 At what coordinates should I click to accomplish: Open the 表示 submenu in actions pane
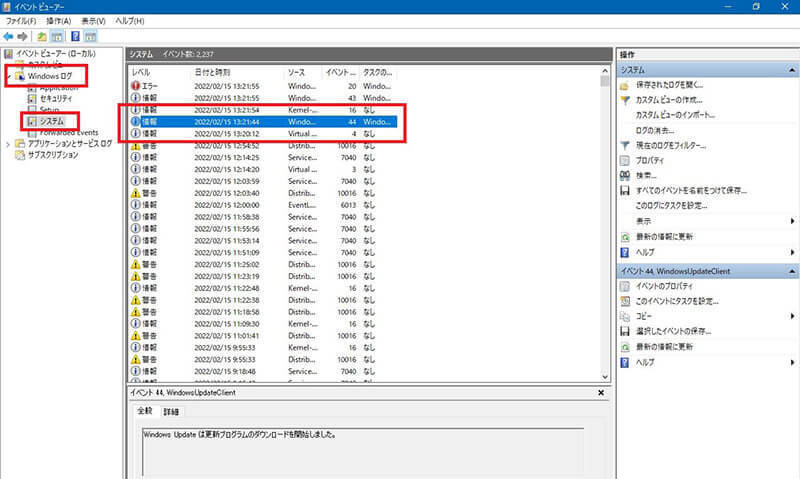792,220
